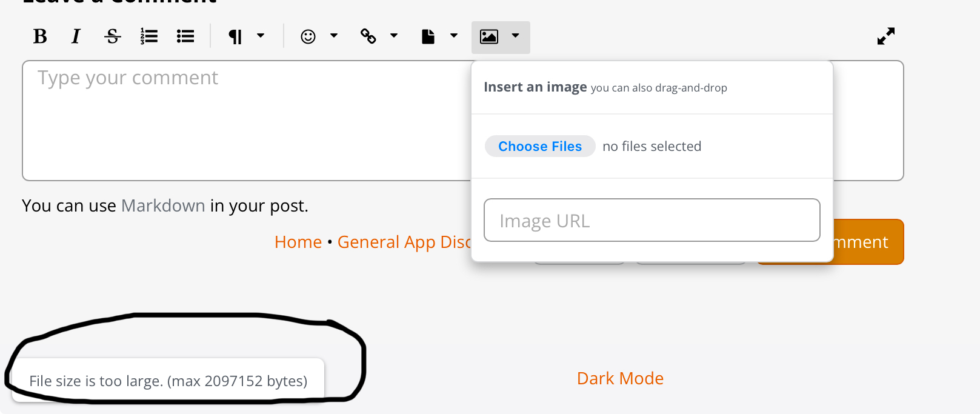The image size is (980, 414).
Task: Switch to Dark Mode
Action: (x=620, y=379)
